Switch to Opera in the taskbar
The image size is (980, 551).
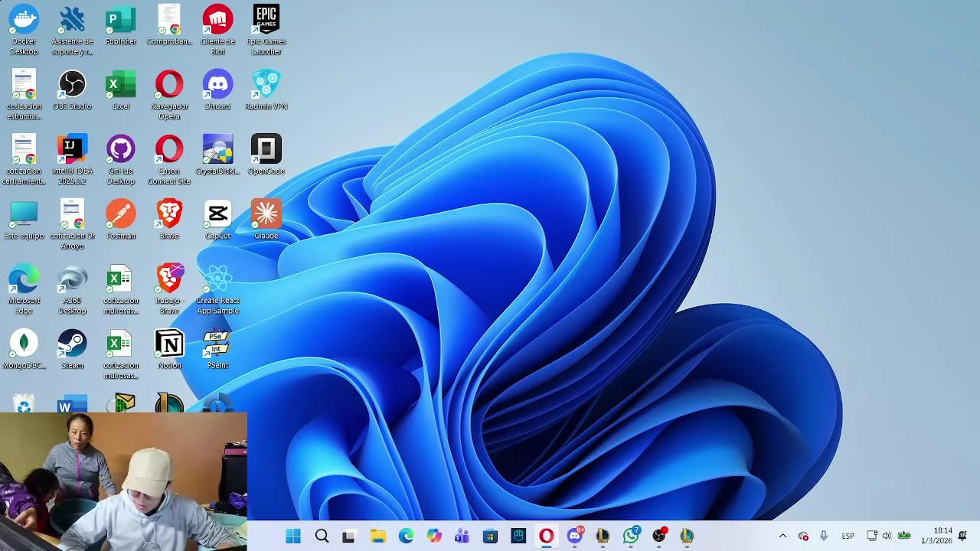[546, 536]
